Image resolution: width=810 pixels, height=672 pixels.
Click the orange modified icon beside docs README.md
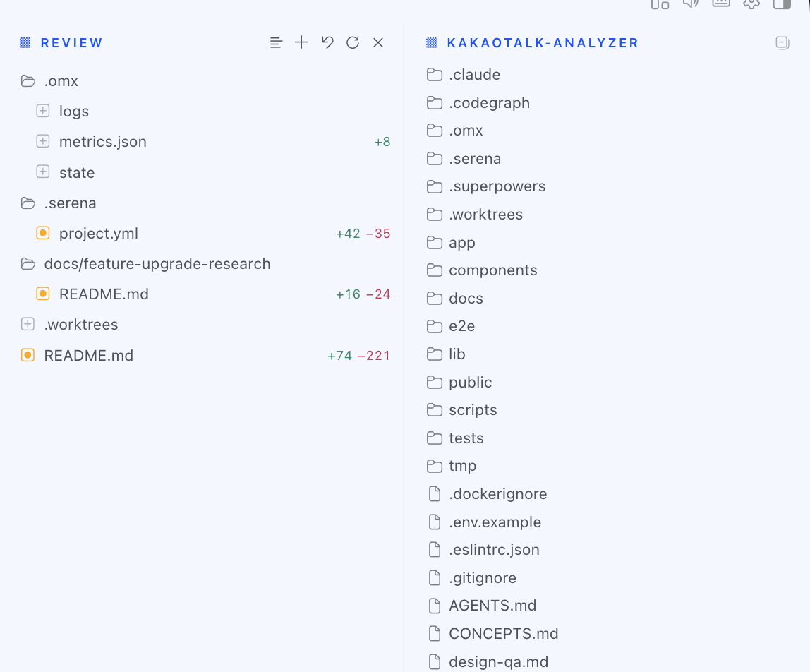coord(43,294)
